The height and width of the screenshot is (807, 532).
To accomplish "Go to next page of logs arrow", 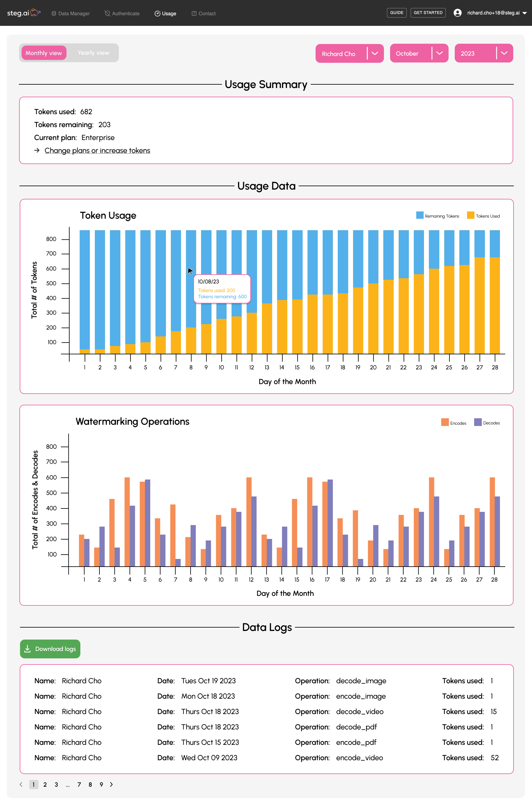I will [x=111, y=784].
